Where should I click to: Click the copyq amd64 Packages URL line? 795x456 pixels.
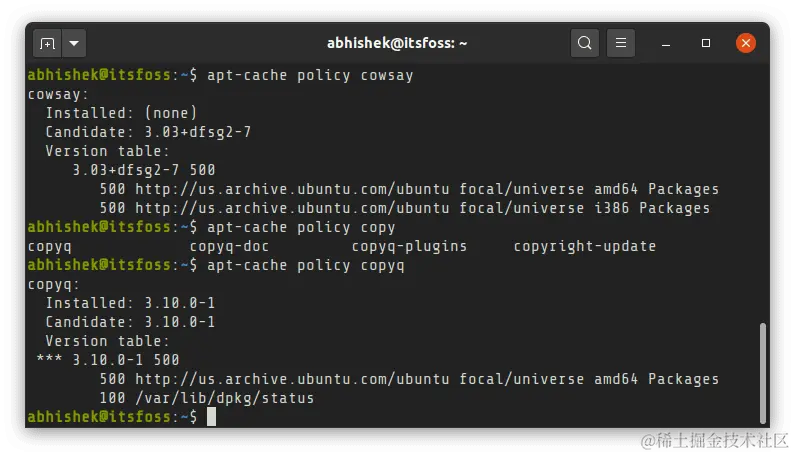pos(409,379)
